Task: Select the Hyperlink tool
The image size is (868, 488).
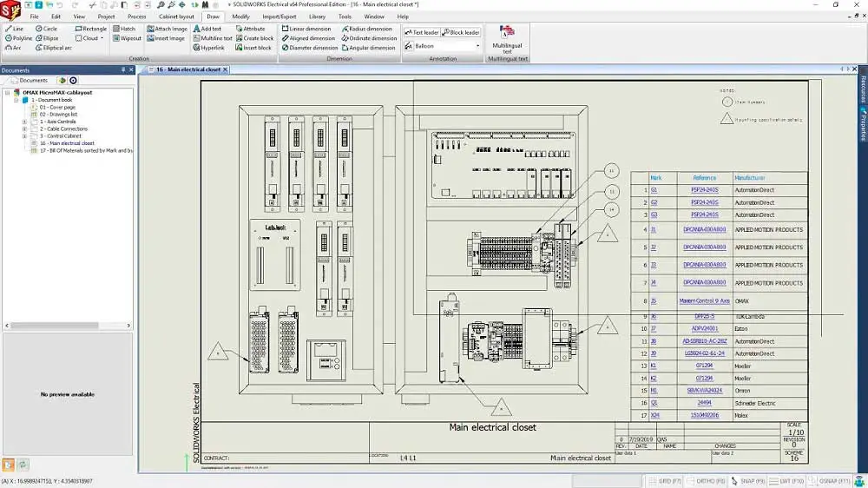Action: click(207, 48)
